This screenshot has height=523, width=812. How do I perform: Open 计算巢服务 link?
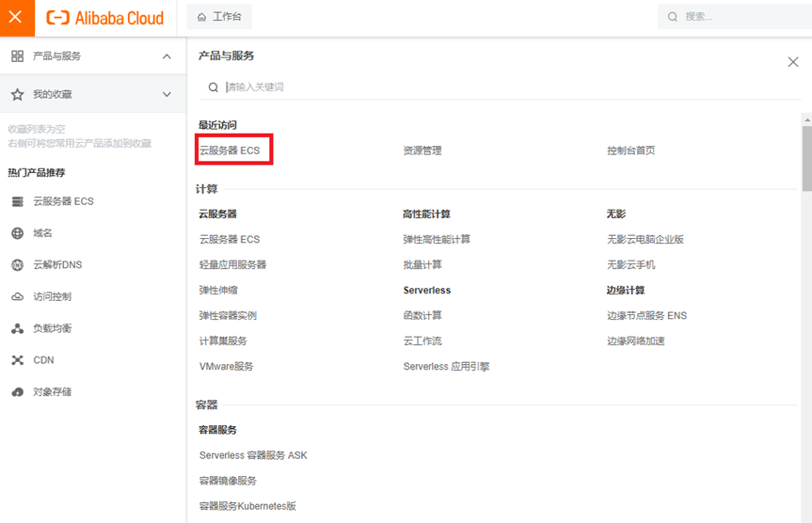coord(223,341)
